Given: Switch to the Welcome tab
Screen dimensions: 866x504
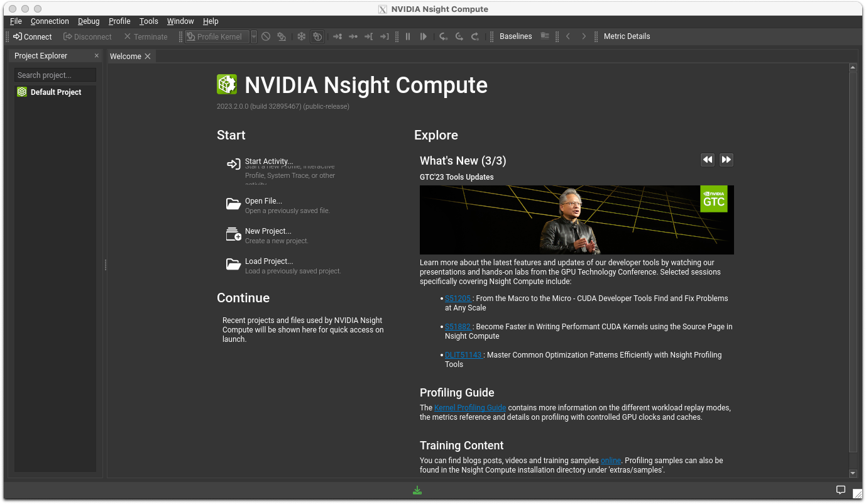Looking at the screenshot, I should point(126,57).
